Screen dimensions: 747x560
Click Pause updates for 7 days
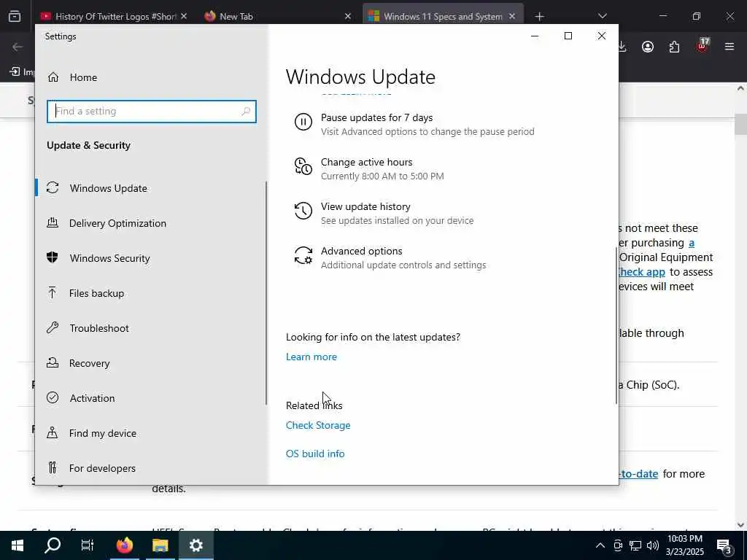[x=377, y=117]
